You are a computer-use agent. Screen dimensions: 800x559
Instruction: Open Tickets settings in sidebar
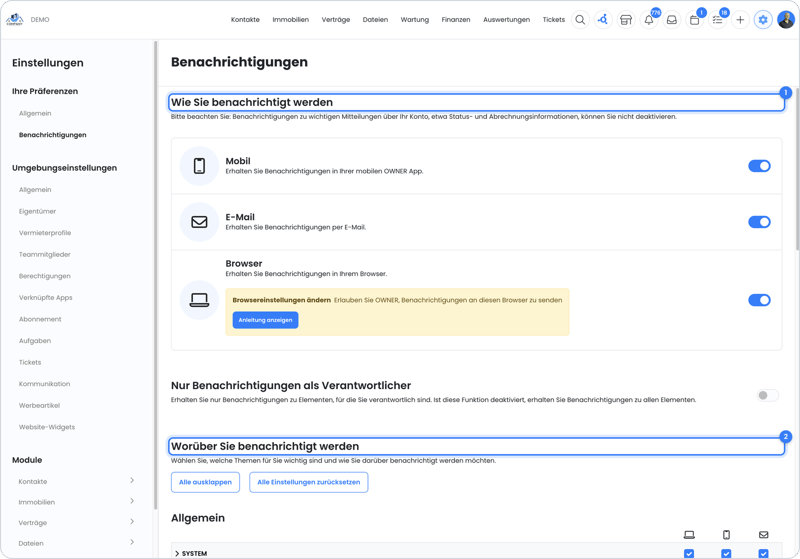click(30, 362)
